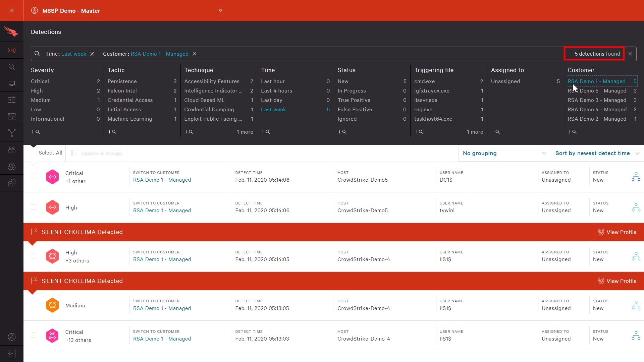
Task: Open the Activity radar icon in sidebar
Action: coord(12,50)
